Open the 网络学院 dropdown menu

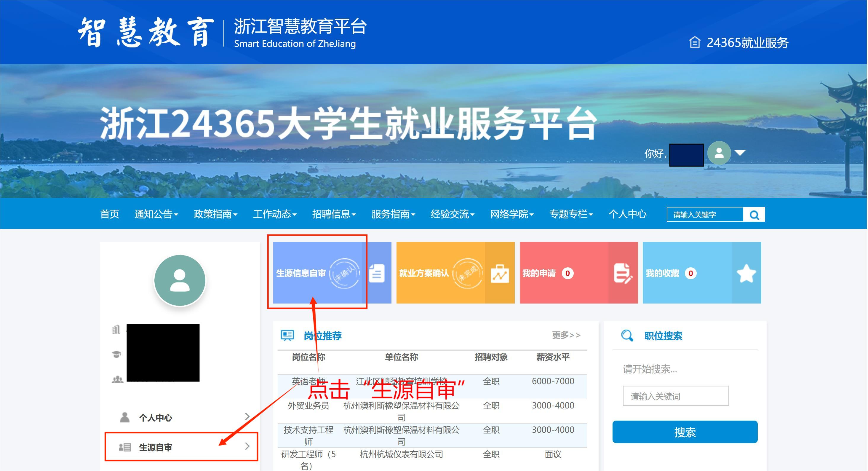[x=511, y=214]
